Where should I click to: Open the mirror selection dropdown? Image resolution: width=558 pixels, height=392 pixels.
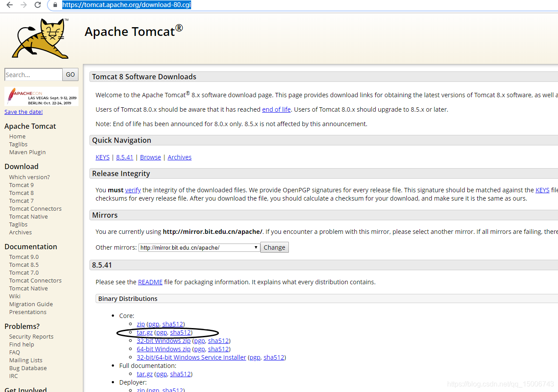[199, 247]
